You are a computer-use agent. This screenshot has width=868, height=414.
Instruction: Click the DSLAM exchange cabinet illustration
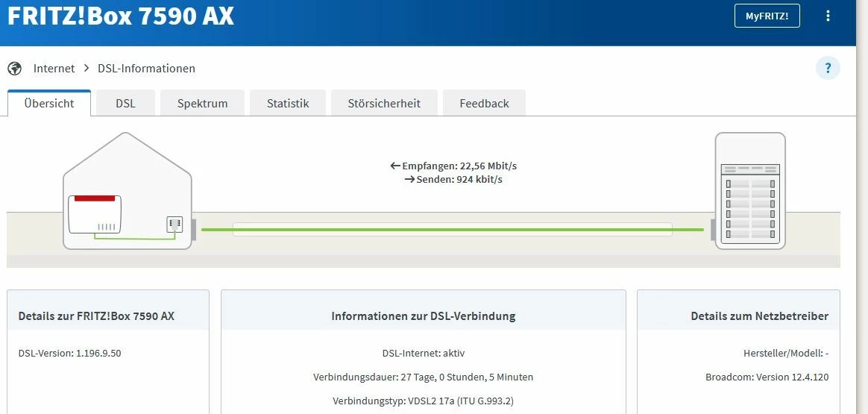coord(749,191)
